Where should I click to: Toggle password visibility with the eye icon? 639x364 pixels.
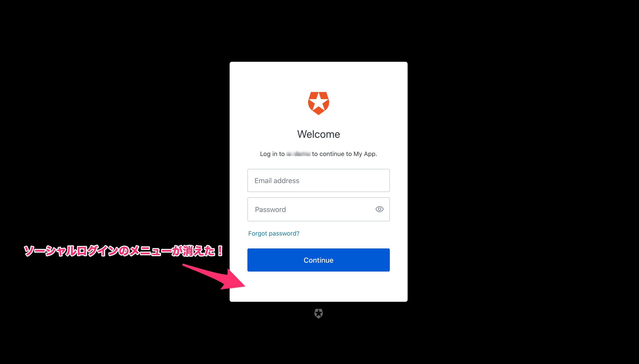(x=379, y=209)
